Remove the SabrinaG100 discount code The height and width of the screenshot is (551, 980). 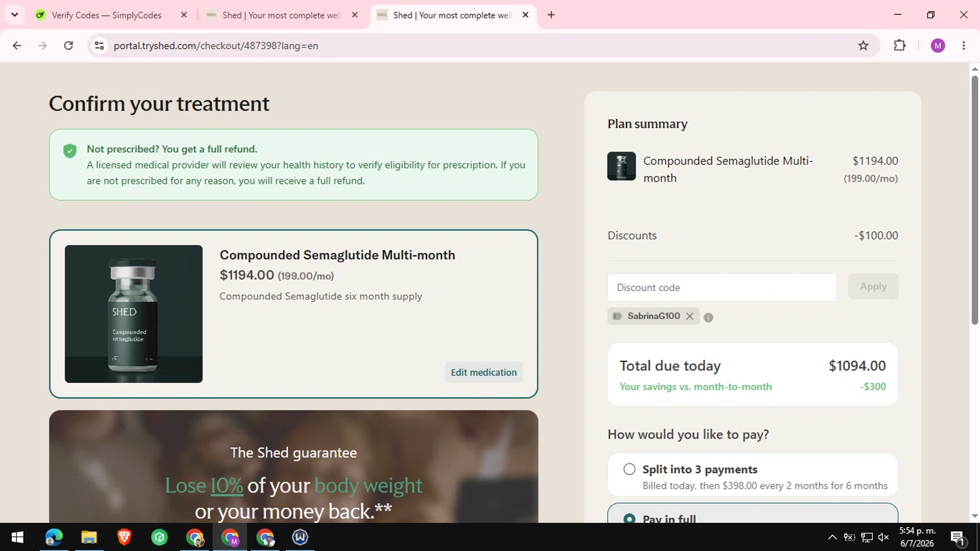pyautogui.click(x=689, y=316)
